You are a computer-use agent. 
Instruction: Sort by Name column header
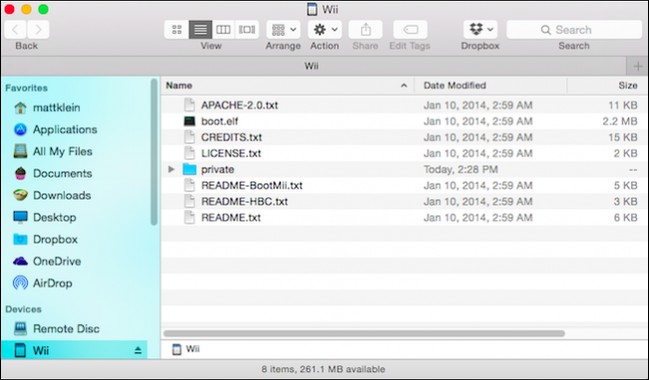287,86
